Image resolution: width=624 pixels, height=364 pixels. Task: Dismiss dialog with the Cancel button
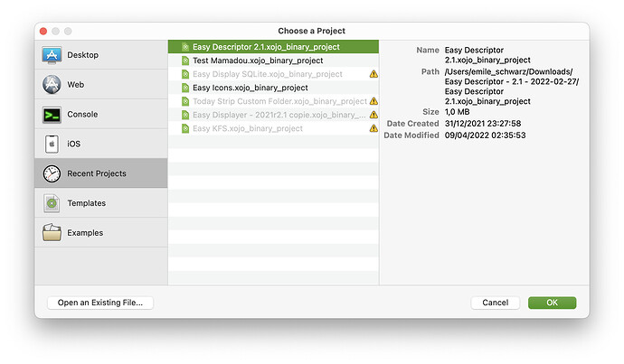coord(495,303)
